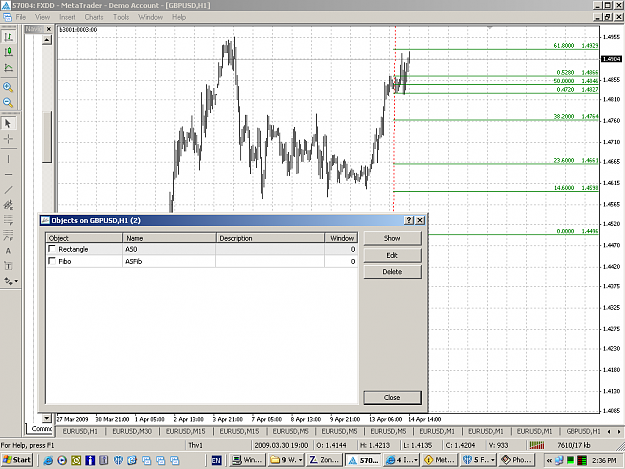The width and height of the screenshot is (625, 469).
Task: Select the Crosshair tool
Action: pyautogui.click(x=8, y=139)
